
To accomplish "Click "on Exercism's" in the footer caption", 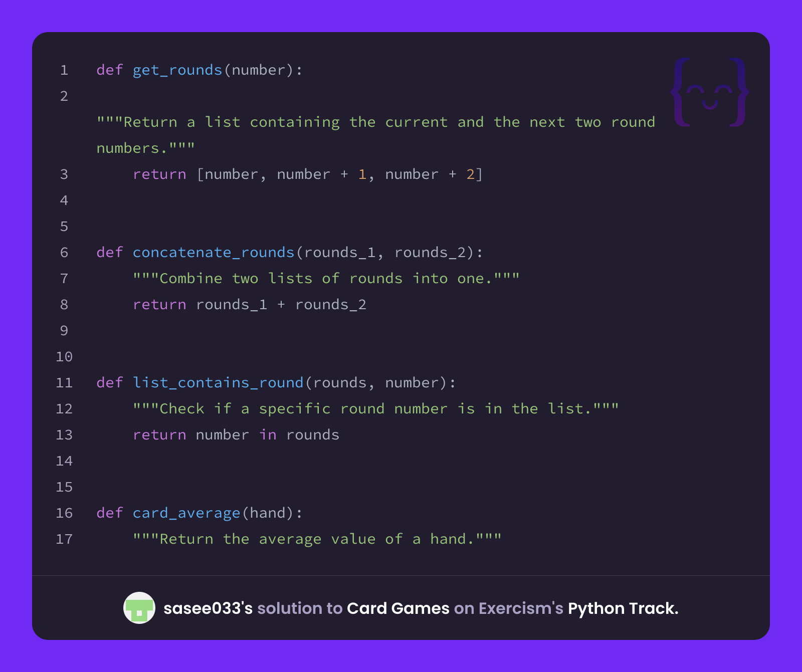I will pos(509,608).
